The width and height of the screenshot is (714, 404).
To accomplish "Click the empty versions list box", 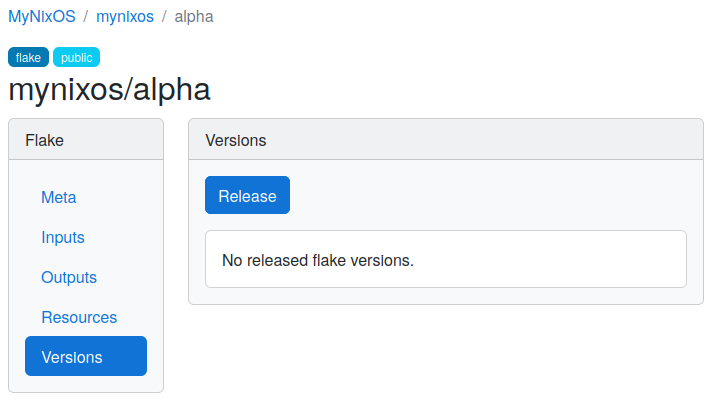I will [x=446, y=259].
